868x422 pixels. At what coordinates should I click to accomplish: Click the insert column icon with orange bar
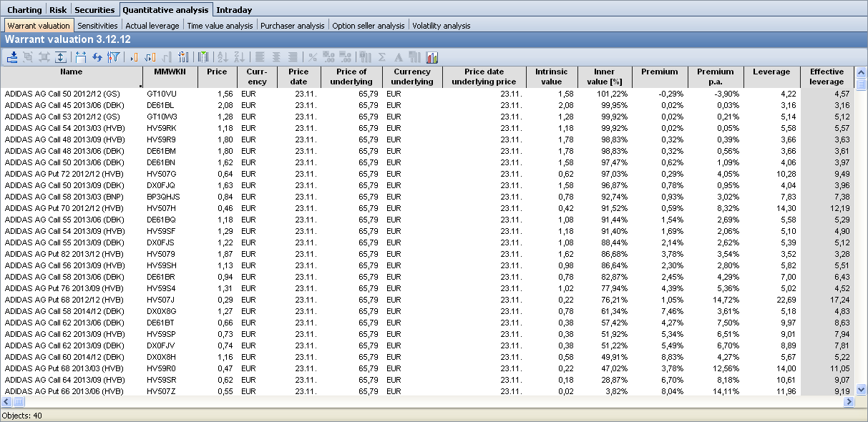point(134,57)
